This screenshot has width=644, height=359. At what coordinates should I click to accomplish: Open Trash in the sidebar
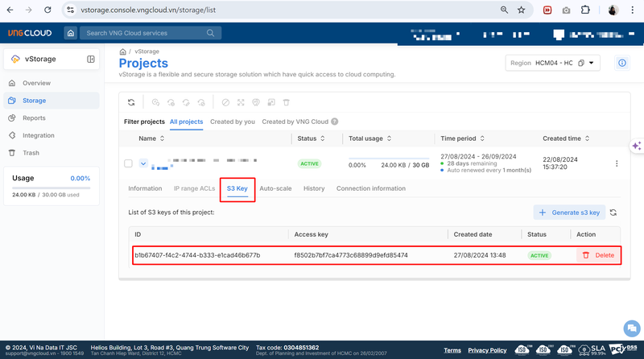coord(31,152)
